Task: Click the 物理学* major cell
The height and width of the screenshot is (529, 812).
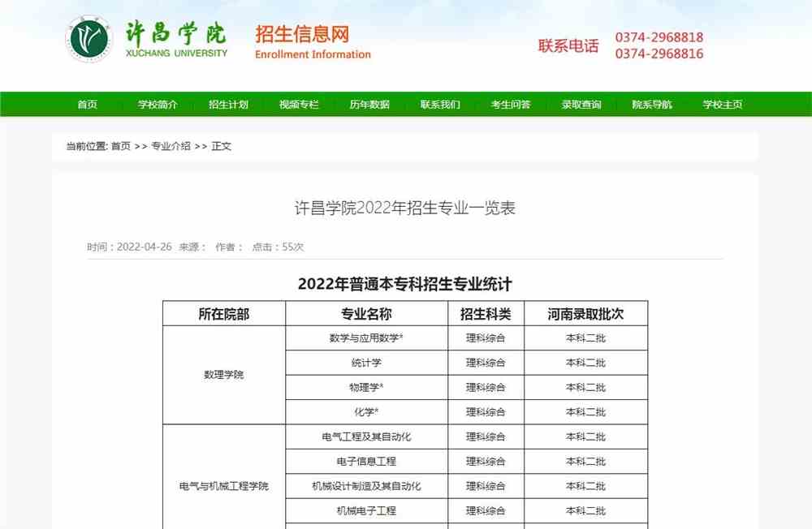Action: [366, 387]
